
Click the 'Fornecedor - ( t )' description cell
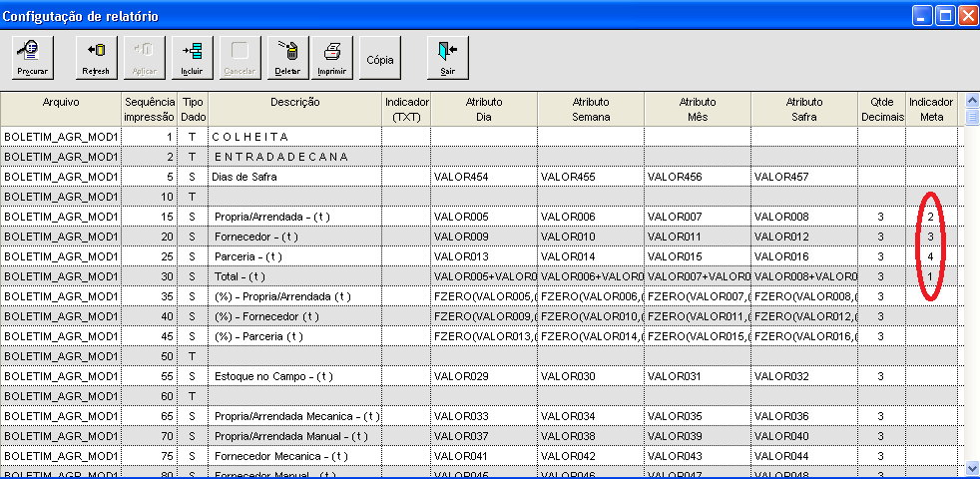click(x=295, y=237)
